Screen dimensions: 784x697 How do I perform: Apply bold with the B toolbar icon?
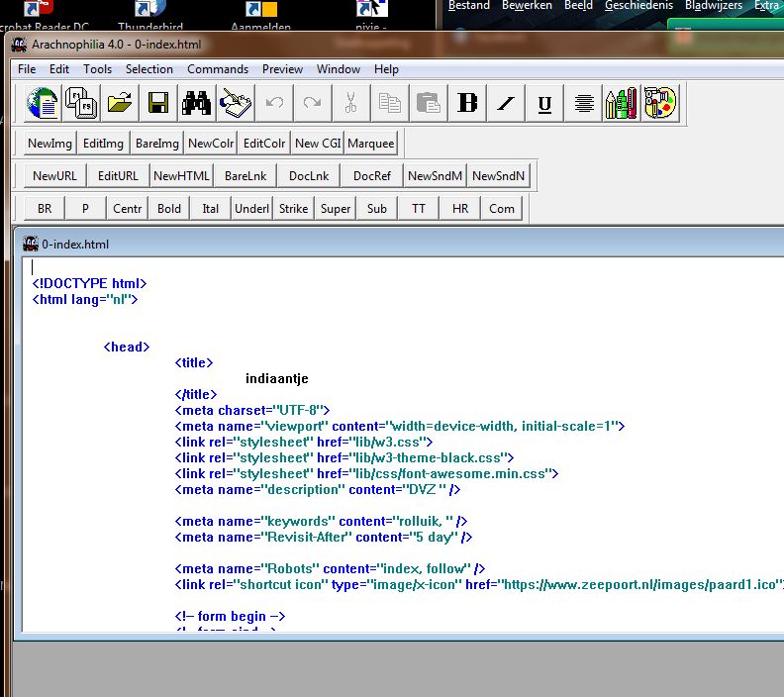tap(467, 103)
